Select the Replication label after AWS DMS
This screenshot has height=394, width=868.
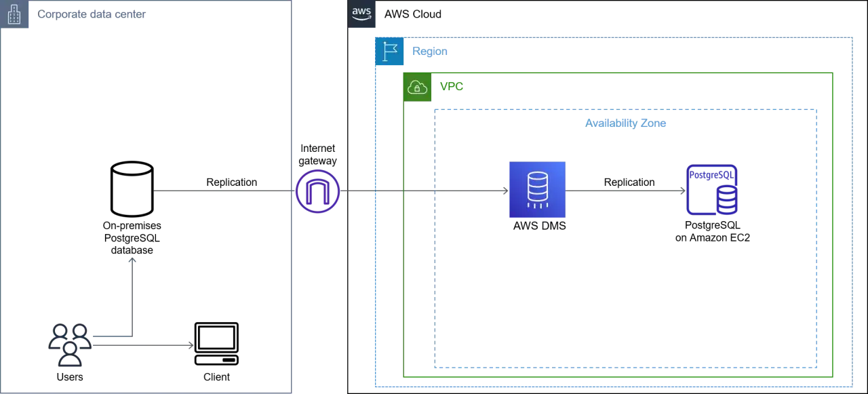(x=629, y=182)
